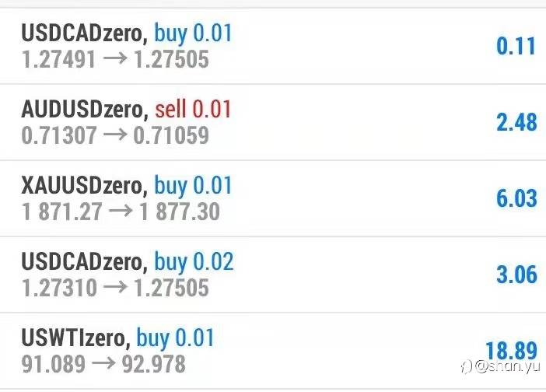The width and height of the screenshot is (546, 392).
Task: Click the red sell 0.01 label
Action: click(x=193, y=109)
